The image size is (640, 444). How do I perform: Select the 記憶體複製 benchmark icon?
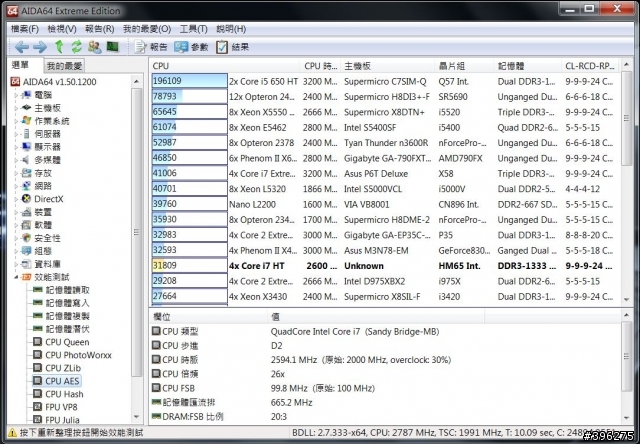coord(38,316)
